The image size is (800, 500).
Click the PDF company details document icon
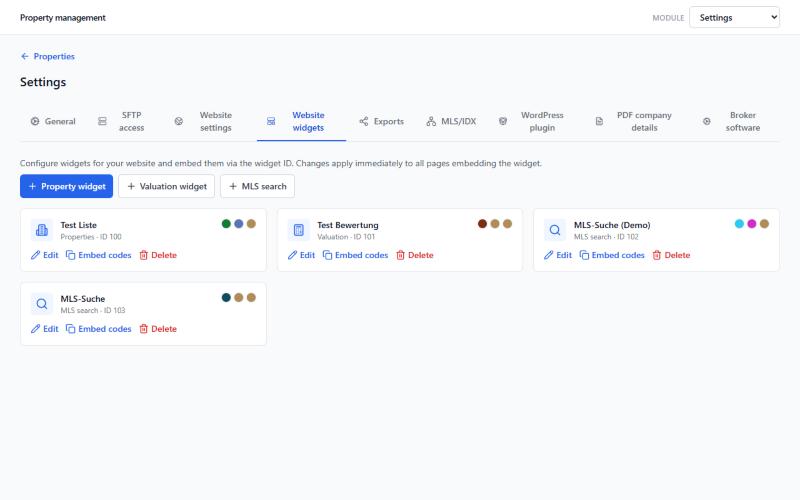pyautogui.click(x=599, y=121)
